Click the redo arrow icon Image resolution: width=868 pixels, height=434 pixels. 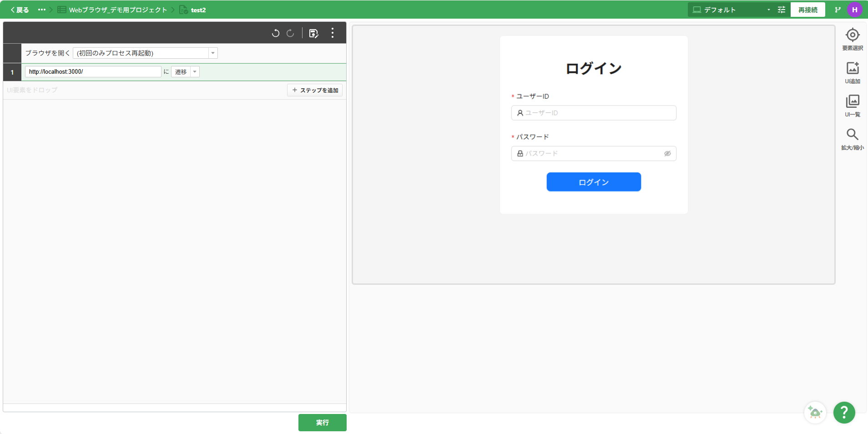click(x=290, y=33)
